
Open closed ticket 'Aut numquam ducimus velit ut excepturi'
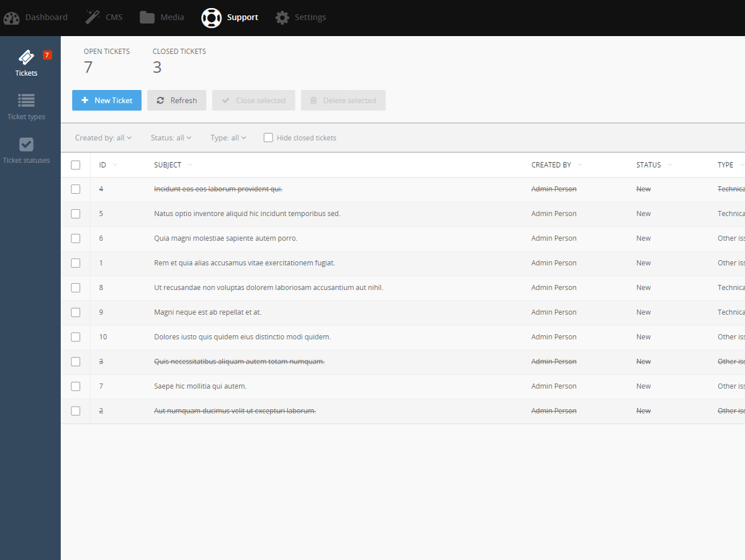tap(235, 411)
